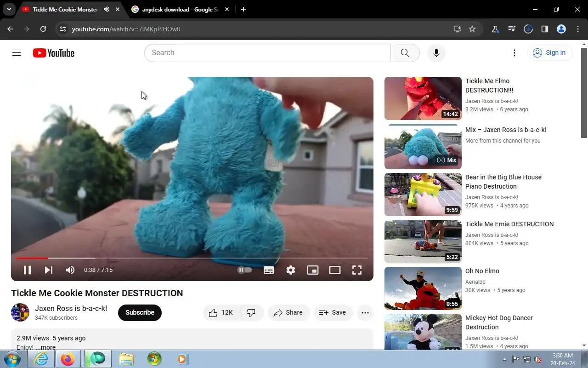This screenshot has height=368, width=588.
Task: Expand the description with ...more
Action: [x=46, y=347]
